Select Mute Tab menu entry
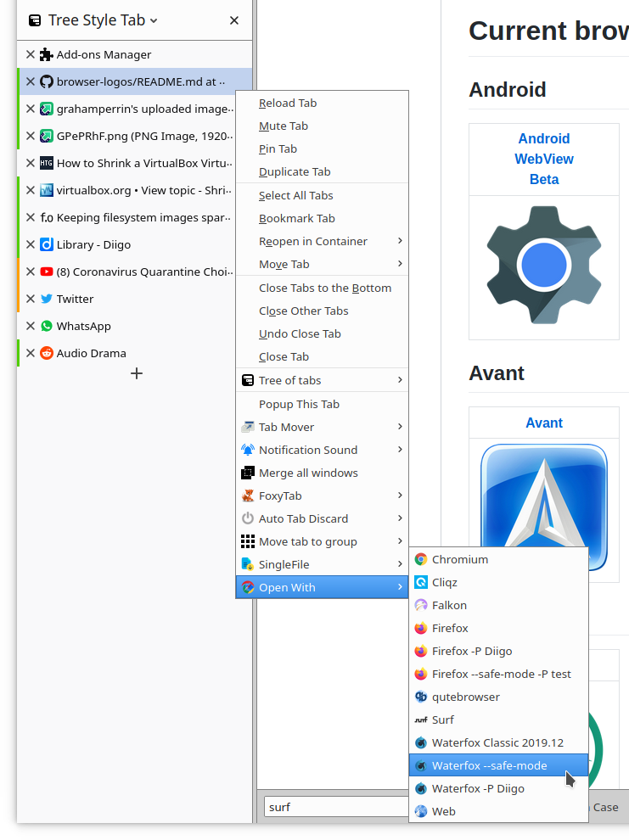Image resolution: width=629 pixels, height=840 pixels. [322, 126]
